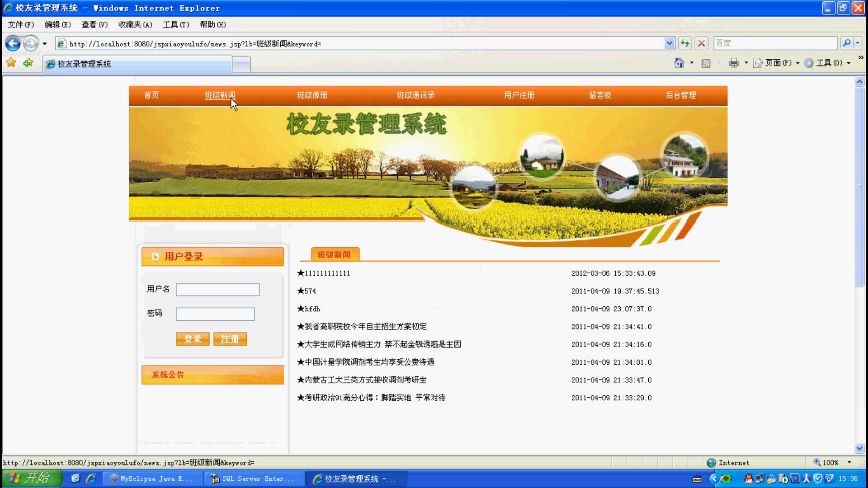Click the Print icon
This screenshot has width=868, height=488.
click(734, 63)
